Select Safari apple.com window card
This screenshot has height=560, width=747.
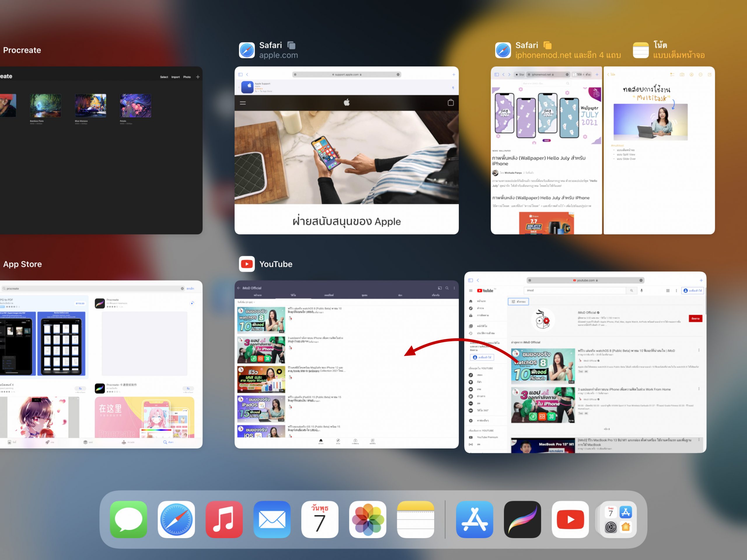(346, 150)
